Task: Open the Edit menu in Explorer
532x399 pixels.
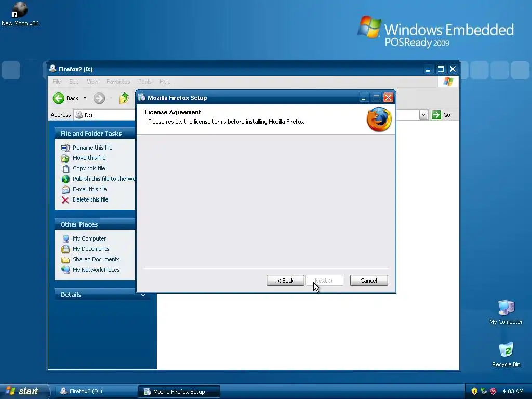Action: pos(74,82)
